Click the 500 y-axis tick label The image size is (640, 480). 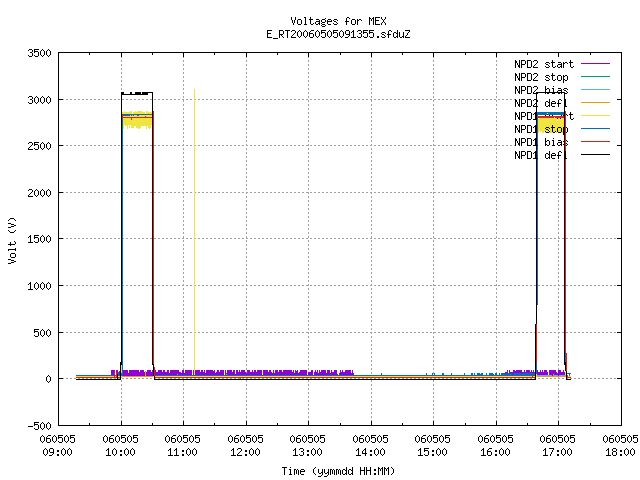(x=42, y=333)
